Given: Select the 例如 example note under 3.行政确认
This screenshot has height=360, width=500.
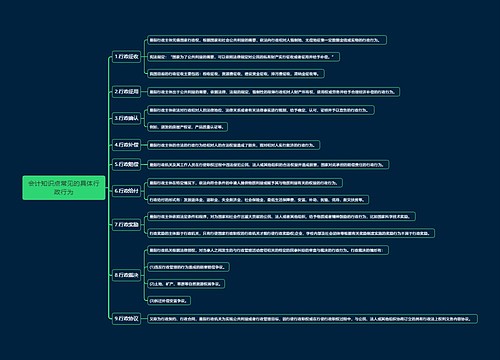Looking at the screenshot, I should (x=187, y=127).
